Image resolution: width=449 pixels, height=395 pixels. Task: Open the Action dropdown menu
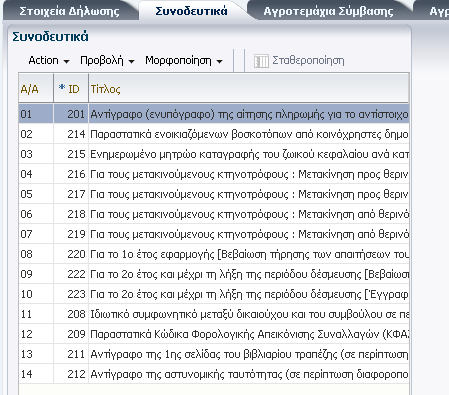tap(49, 61)
